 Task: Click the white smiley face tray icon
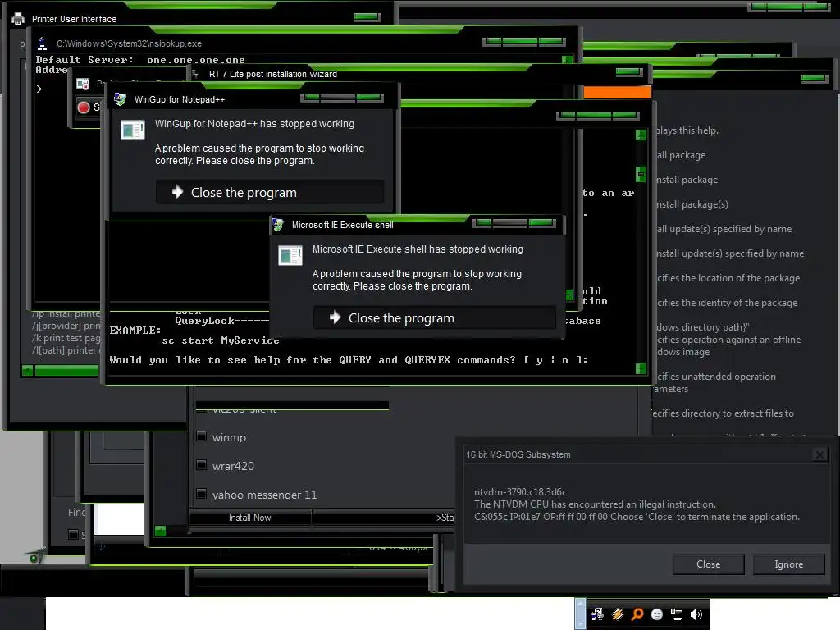pos(657,614)
